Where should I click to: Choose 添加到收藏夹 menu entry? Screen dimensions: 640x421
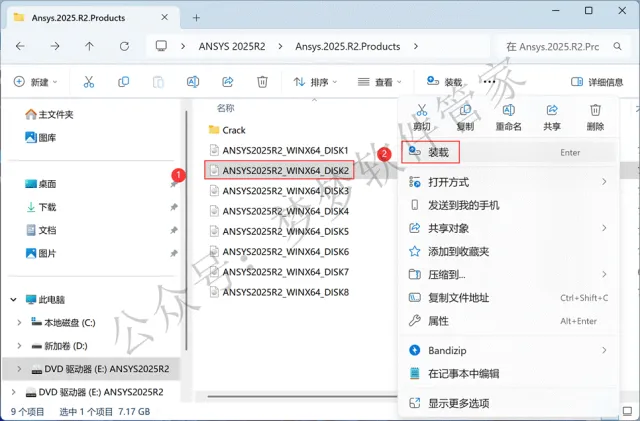(x=508, y=251)
